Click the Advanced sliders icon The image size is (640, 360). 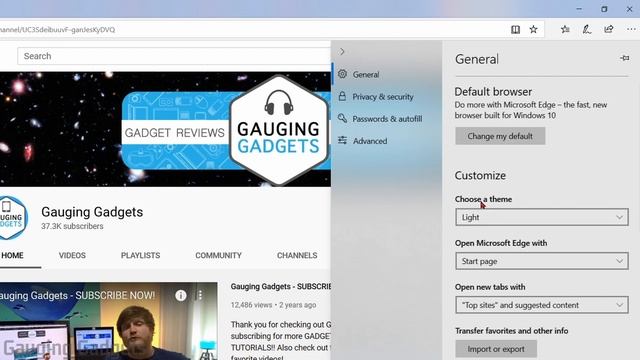pyautogui.click(x=342, y=140)
